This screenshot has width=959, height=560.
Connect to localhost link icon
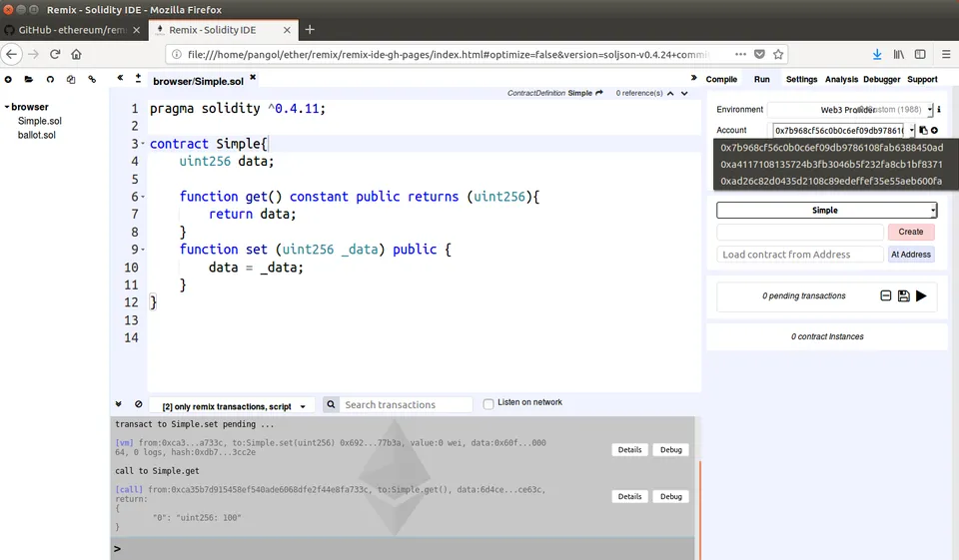pyautogui.click(x=92, y=80)
